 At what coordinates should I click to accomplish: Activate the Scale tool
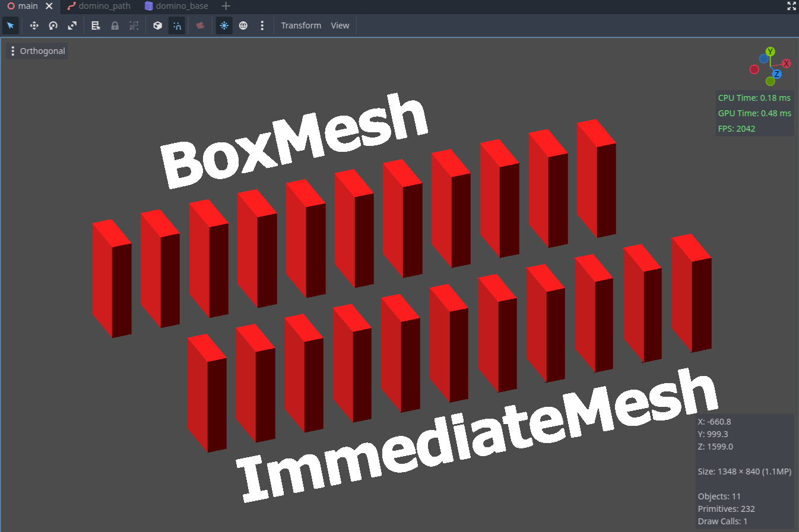tap(72, 26)
